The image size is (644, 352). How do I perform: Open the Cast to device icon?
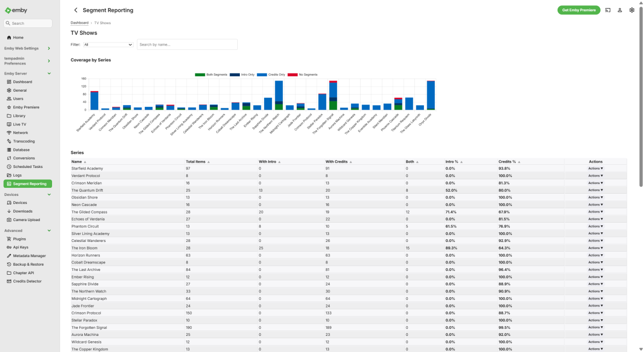tap(608, 10)
